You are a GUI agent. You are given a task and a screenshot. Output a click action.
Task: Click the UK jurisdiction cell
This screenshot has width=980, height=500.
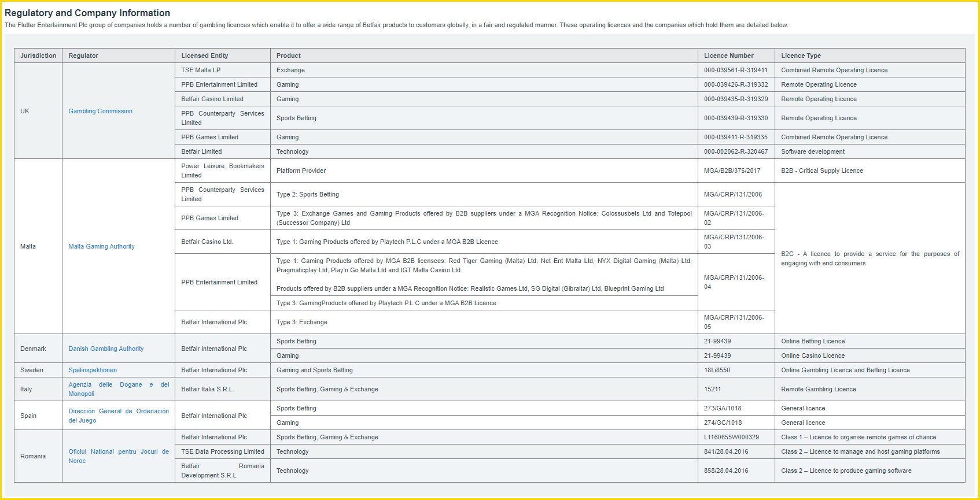pos(38,111)
